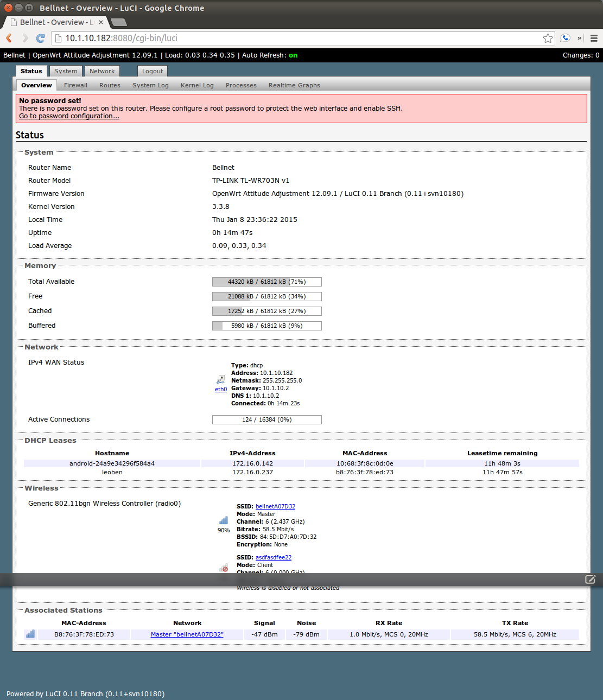Viewport: 603px width, 700px height.
Task: Click the browser forward arrow
Action: (24, 38)
